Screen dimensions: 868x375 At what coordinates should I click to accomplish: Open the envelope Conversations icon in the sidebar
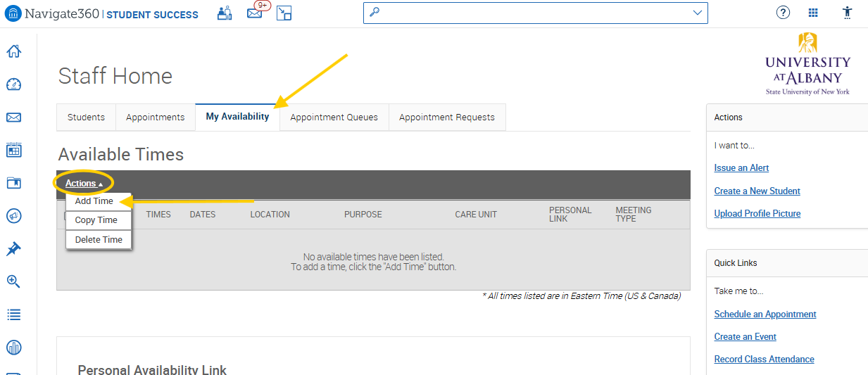click(13, 117)
